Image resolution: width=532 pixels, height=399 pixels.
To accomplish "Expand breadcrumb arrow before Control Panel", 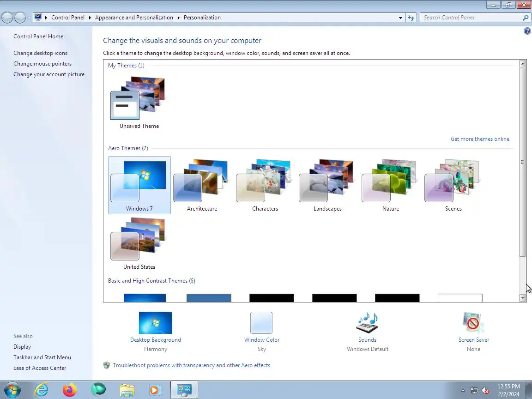I will 46,18.
